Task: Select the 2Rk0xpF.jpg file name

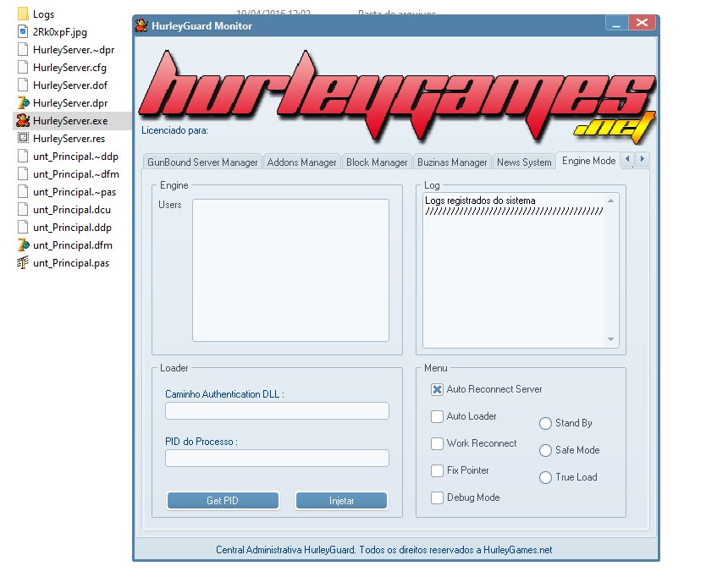Action: click(x=60, y=32)
